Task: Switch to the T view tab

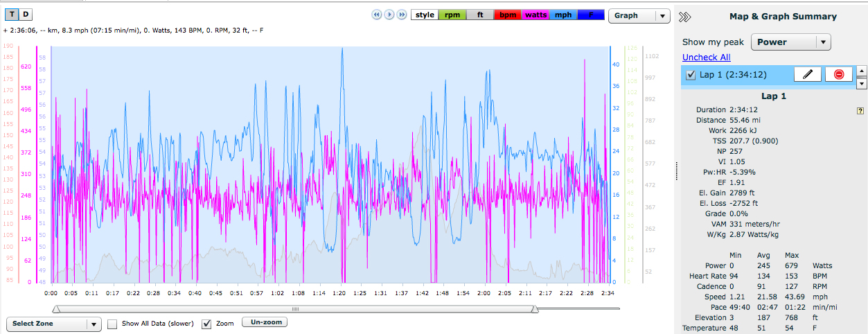Action: [12, 15]
